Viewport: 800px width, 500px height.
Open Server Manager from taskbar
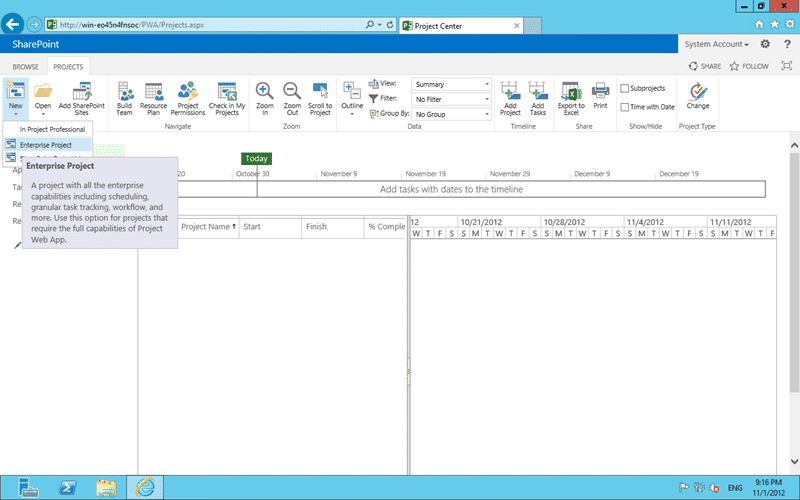click(x=28, y=488)
